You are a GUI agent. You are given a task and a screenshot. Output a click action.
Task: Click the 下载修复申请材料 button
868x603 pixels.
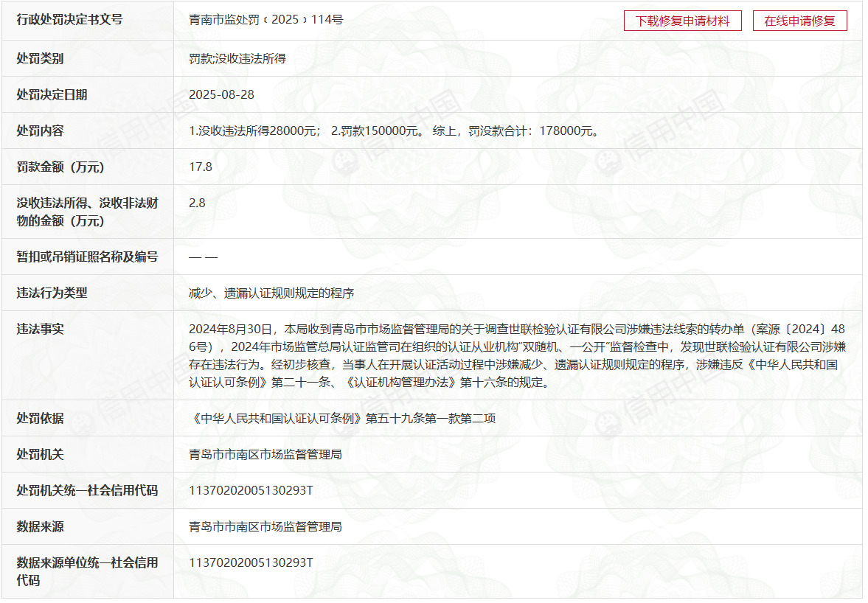[x=682, y=21]
